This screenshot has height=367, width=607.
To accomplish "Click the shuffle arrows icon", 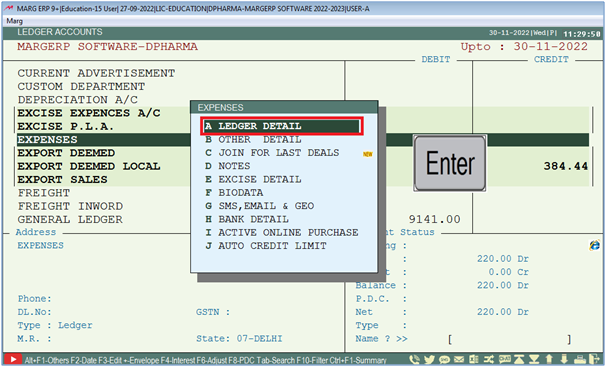I will pos(489,359).
